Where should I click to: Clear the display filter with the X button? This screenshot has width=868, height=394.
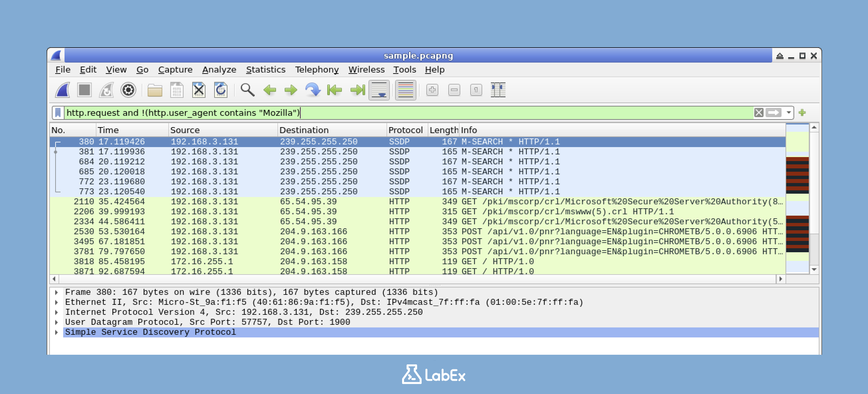tap(759, 112)
